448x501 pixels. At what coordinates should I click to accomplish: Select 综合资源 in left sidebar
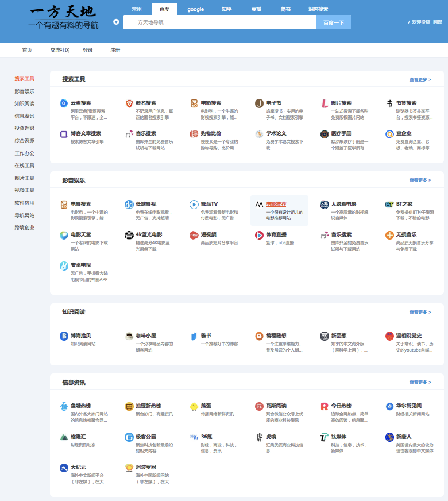pyautogui.click(x=24, y=141)
